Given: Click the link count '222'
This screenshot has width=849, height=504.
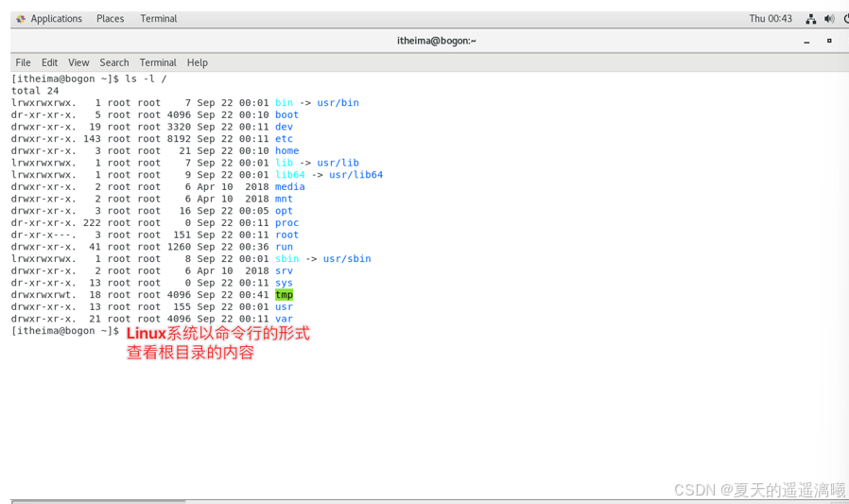Looking at the screenshot, I should tap(92, 223).
